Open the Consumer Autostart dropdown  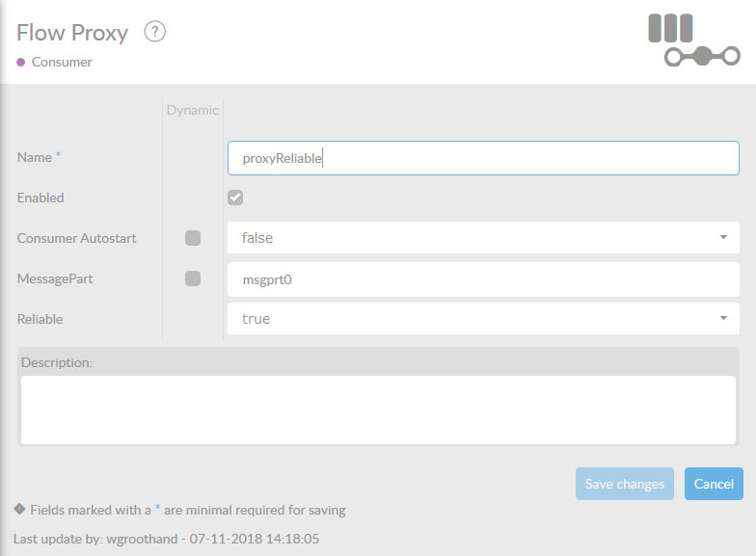click(483, 237)
